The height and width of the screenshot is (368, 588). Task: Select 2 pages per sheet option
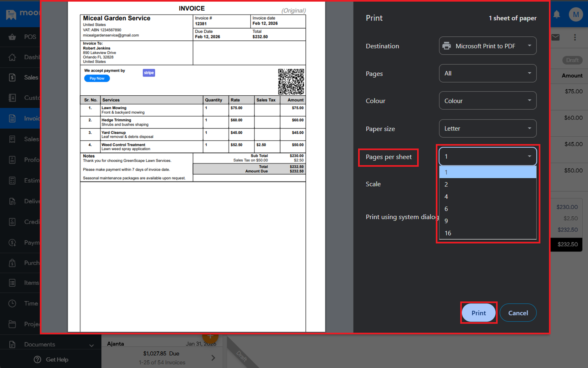point(488,184)
